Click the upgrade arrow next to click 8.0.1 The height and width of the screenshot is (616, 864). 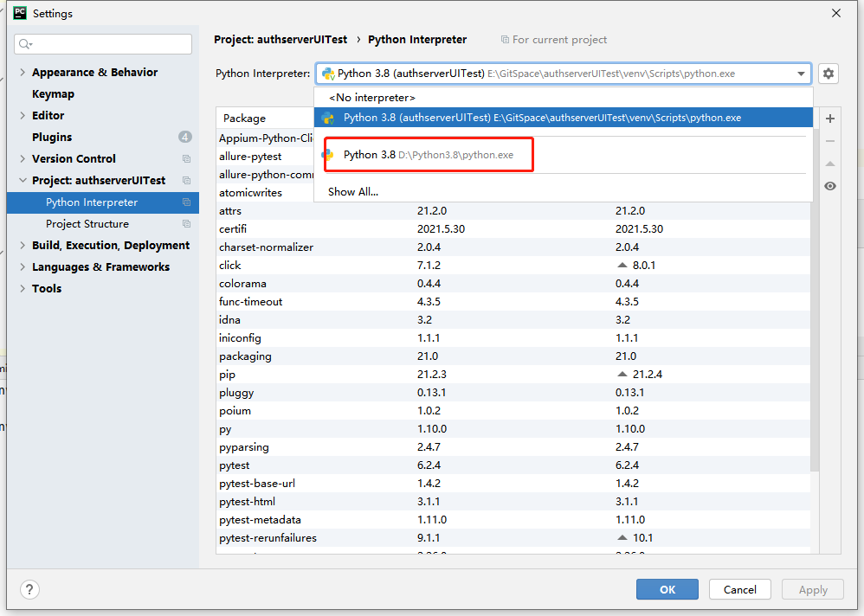[x=622, y=265]
